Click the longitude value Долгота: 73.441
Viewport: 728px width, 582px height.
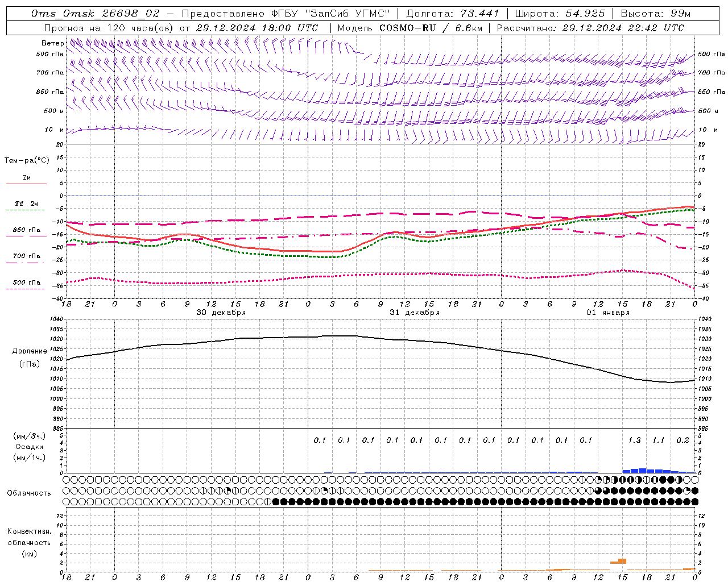click(x=453, y=14)
